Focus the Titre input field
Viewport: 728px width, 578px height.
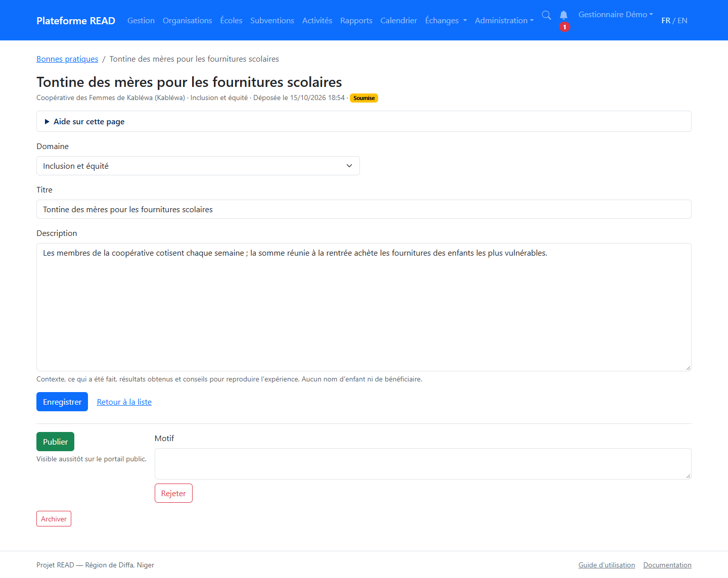tap(364, 209)
